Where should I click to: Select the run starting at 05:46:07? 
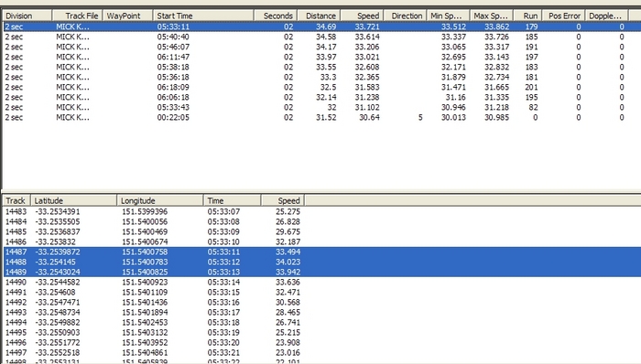pyautogui.click(x=322, y=47)
